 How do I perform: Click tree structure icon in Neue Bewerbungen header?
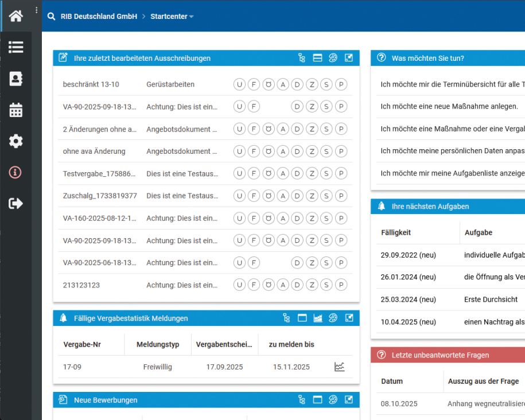pos(302,400)
